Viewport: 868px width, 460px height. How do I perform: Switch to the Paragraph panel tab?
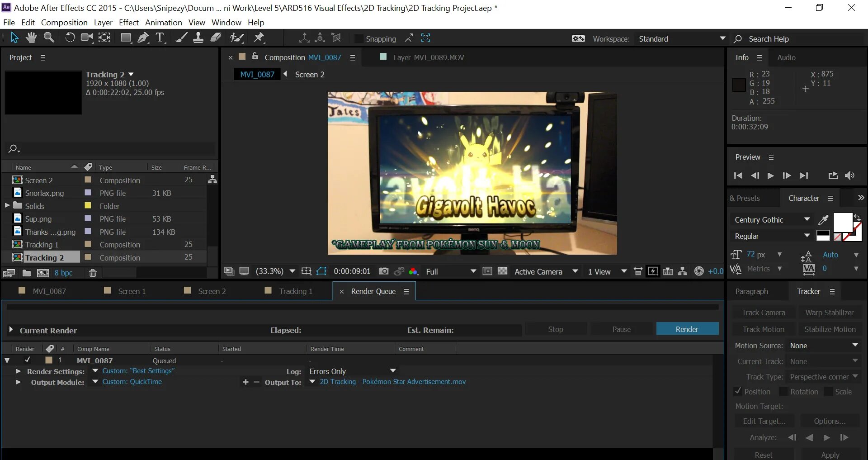pos(751,291)
